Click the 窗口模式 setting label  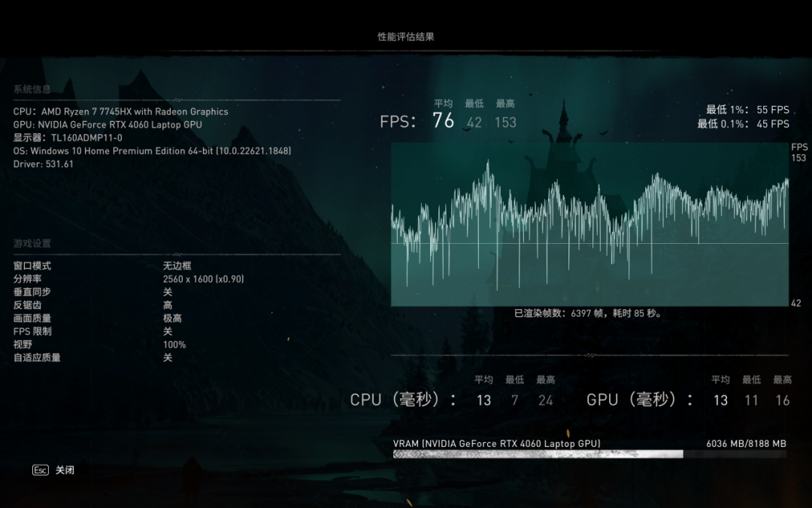(x=32, y=266)
